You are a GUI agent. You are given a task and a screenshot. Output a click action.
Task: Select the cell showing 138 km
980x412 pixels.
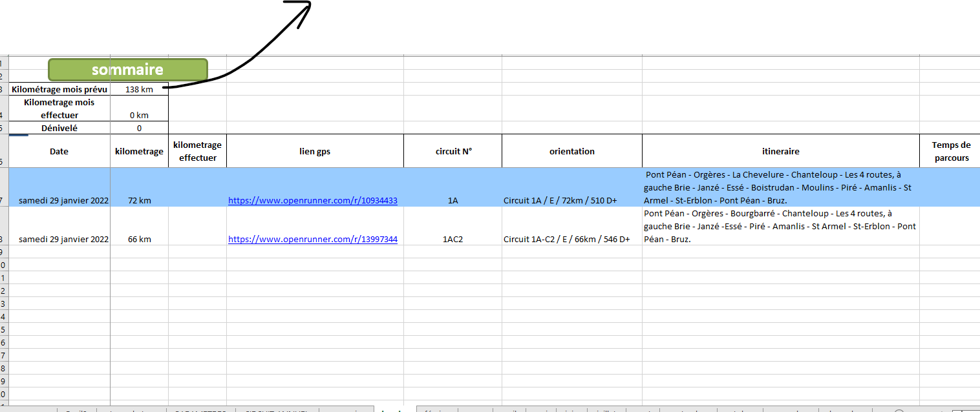point(139,90)
